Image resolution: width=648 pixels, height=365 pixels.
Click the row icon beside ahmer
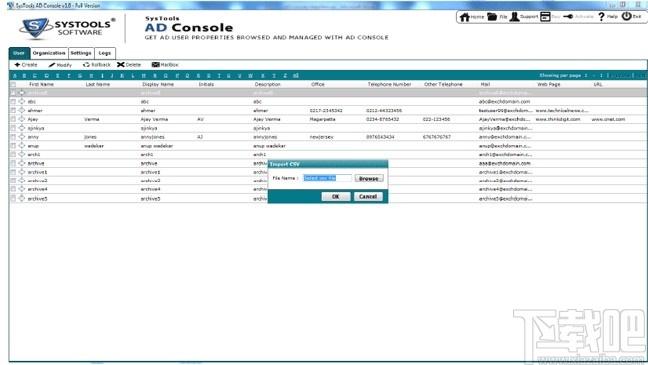tap(21, 110)
